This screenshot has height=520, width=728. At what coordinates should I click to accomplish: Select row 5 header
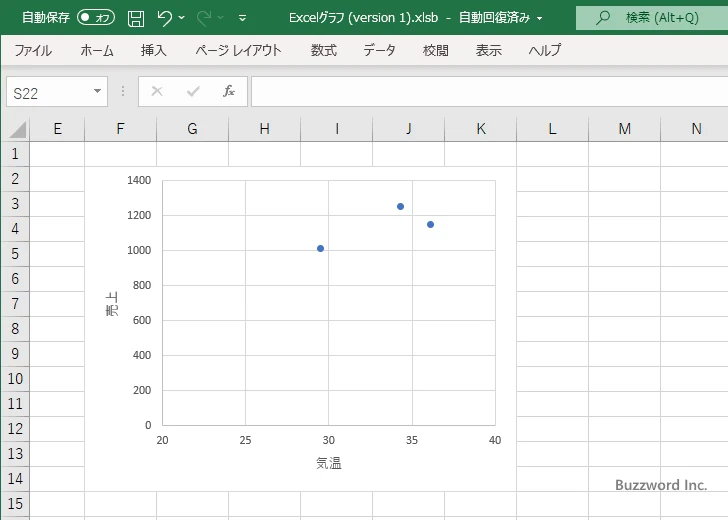click(15, 254)
